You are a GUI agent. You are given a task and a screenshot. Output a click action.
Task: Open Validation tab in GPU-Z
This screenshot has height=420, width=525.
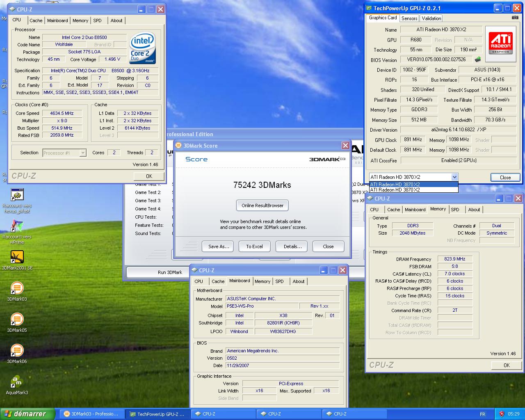pos(431,18)
